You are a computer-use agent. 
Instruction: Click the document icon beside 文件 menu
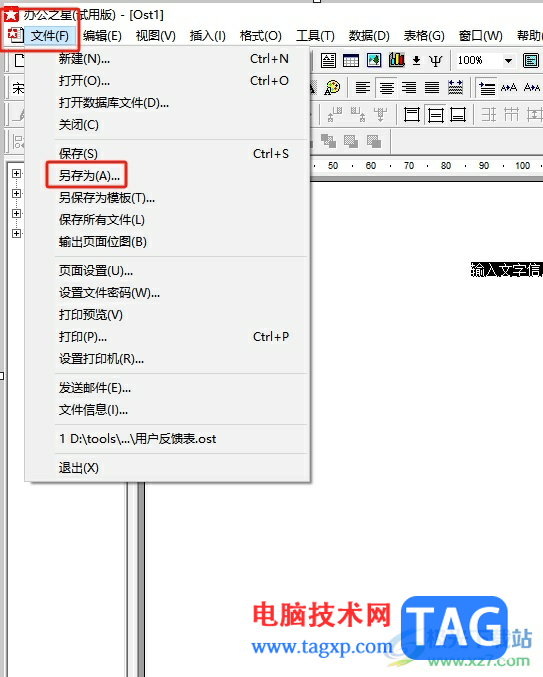(16, 35)
